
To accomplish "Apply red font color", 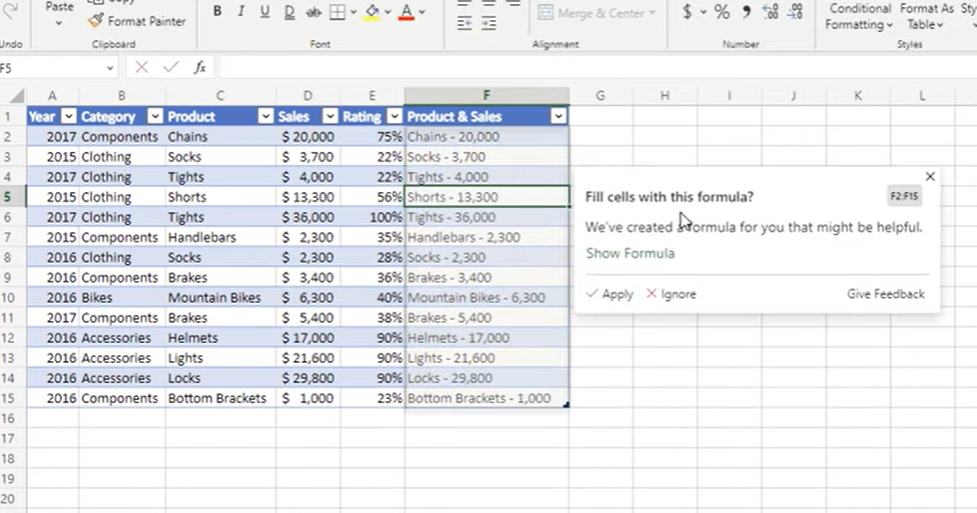I will [406, 11].
